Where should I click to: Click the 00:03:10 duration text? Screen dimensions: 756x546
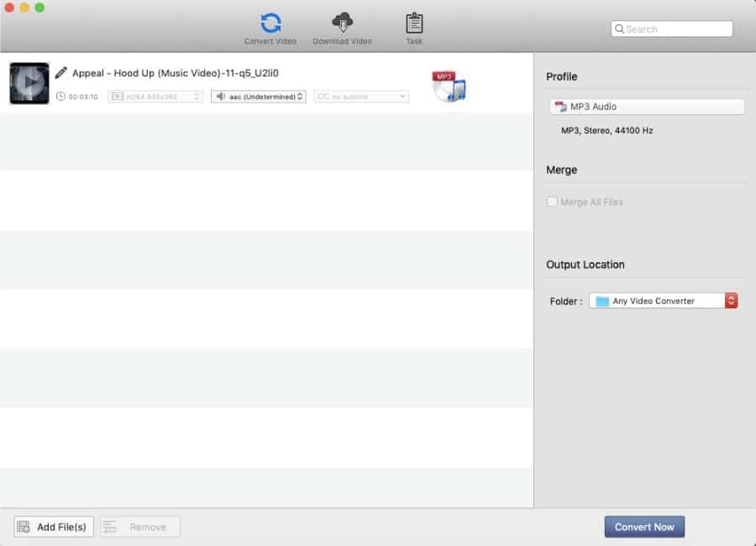click(83, 97)
